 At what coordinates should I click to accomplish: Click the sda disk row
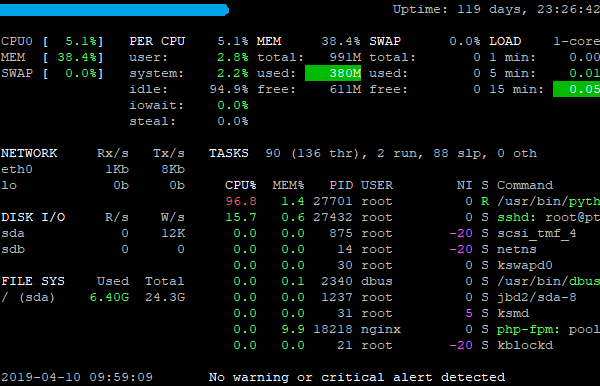93,233
